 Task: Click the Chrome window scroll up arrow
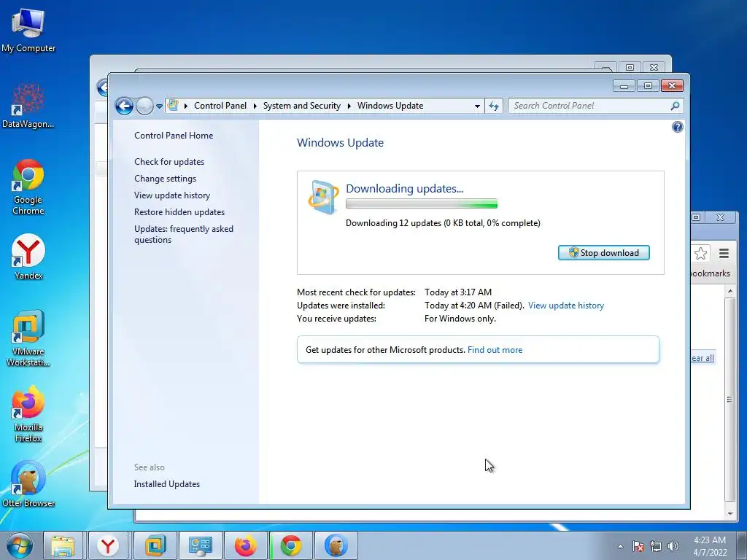pyautogui.click(x=730, y=291)
